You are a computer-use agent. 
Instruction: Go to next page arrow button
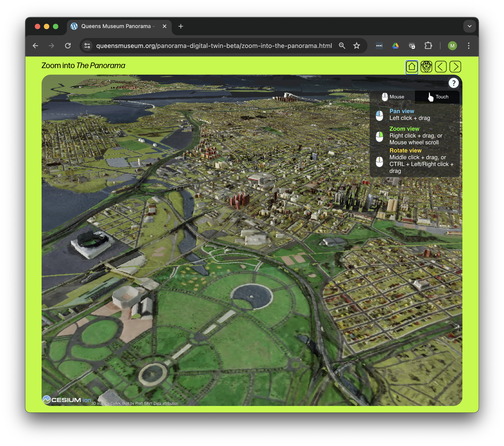point(455,66)
